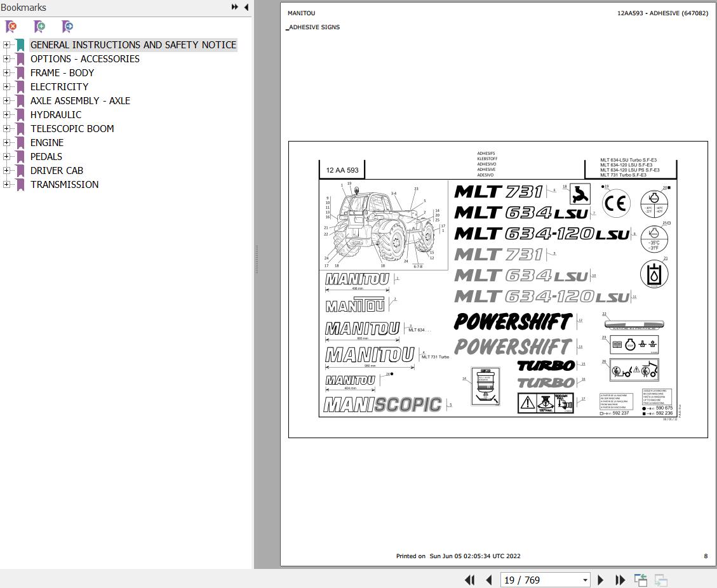Open the HYDRAULIC bookmark
The height and width of the screenshot is (588, 717).
[56, 115]
